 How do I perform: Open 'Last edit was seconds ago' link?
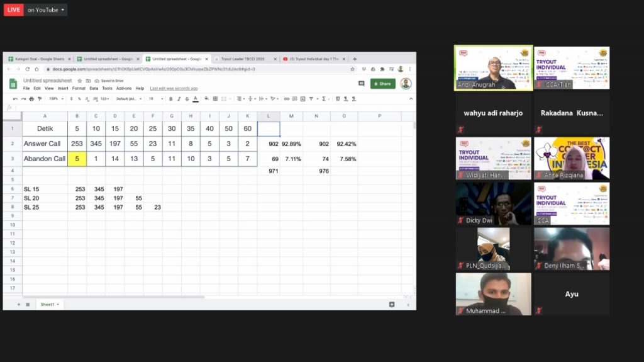[x=174, y=89]
